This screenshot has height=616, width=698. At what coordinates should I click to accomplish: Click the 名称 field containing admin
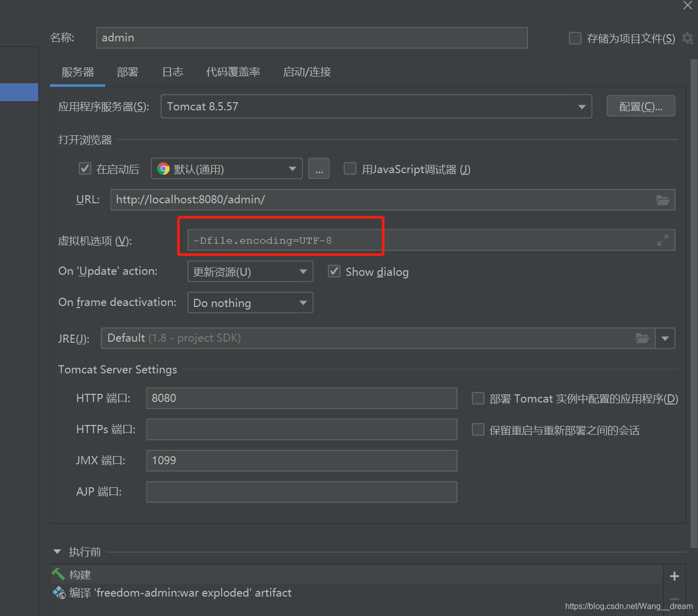(x=312, y=38)
